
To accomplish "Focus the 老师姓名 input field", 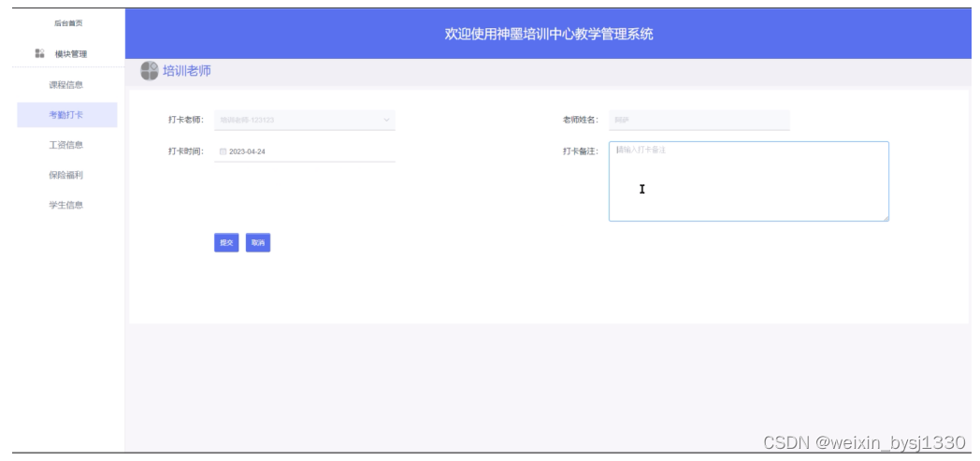I will point(699,120).
